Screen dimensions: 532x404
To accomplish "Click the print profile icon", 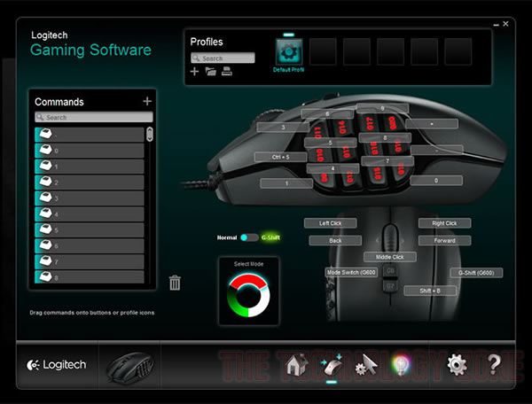I will click(x=227, y=72).
